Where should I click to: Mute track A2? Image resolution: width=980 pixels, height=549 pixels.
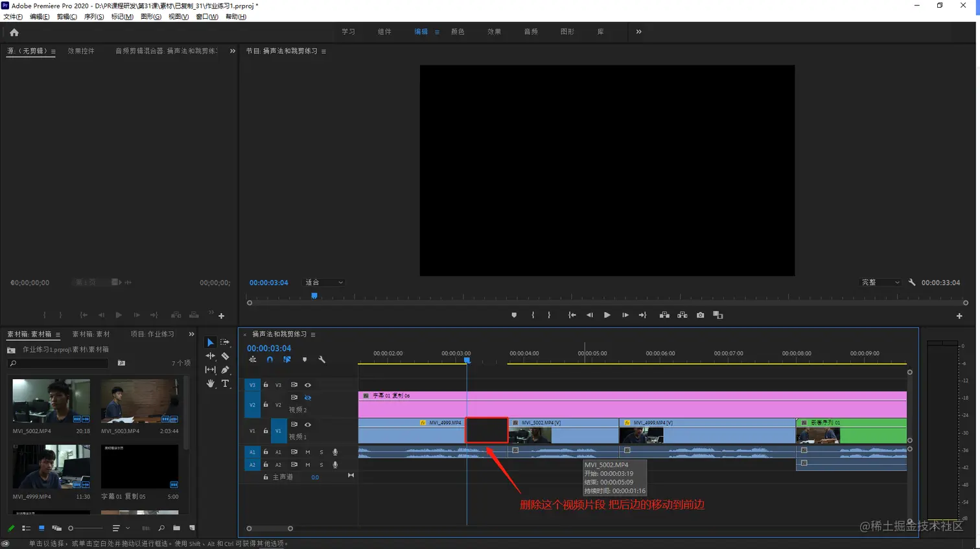[x=308, y=465]
